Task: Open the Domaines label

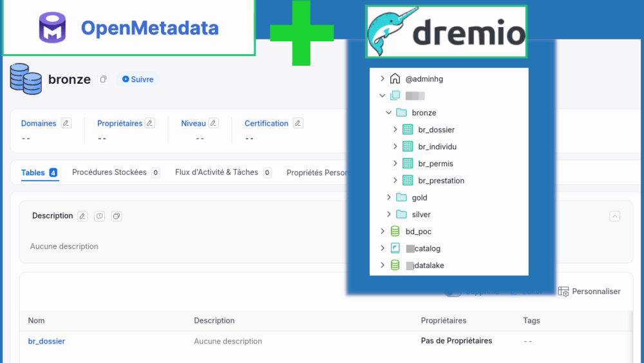Action: 39,123
